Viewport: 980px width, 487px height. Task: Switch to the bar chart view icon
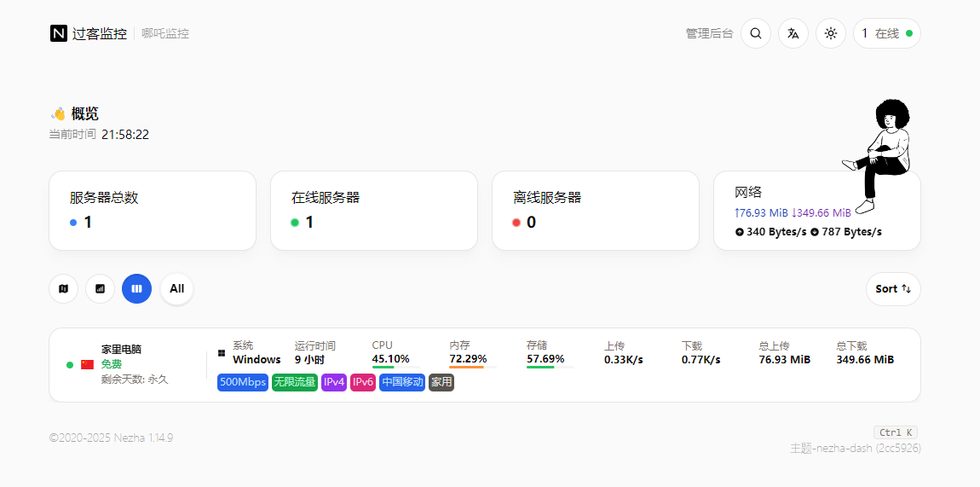100,288
